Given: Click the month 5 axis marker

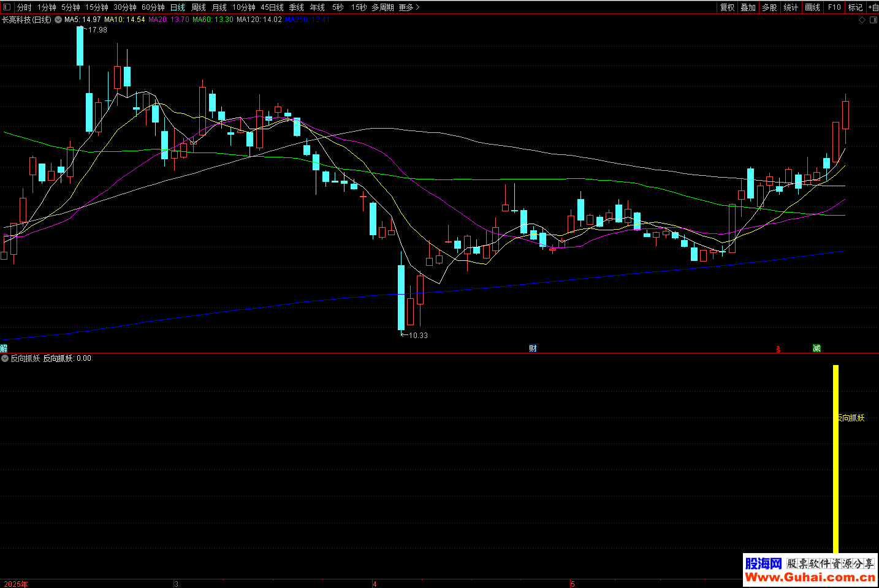Looking at the screenshot, I should [x=573, y=584].
